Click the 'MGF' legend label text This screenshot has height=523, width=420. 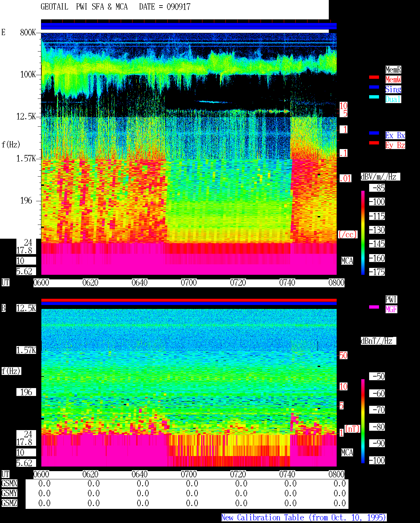coord(391,309)
